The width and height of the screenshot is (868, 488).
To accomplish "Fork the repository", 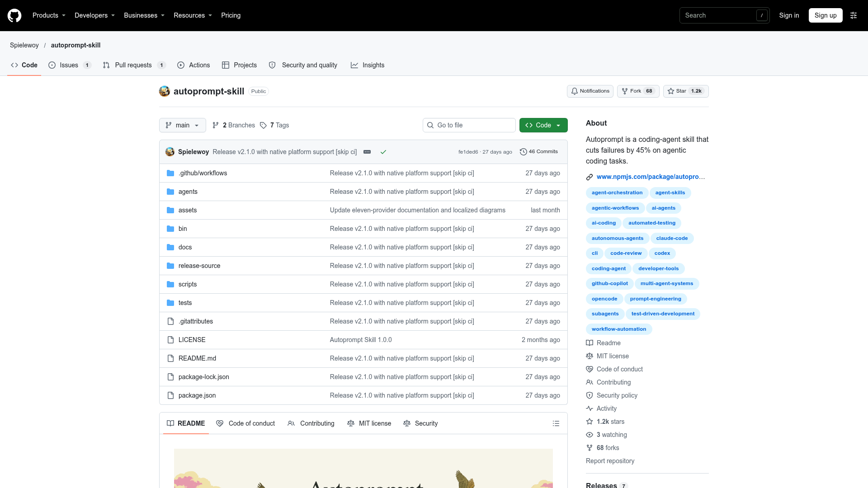I will click(638, 91).
